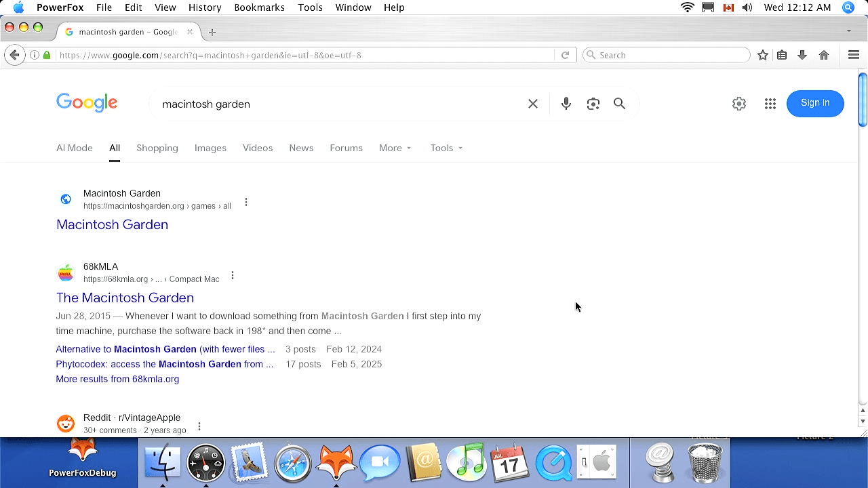Open the first Macintosh Garden result link
Viewport: 868px width, 488px height.
(x=112, y=224)
